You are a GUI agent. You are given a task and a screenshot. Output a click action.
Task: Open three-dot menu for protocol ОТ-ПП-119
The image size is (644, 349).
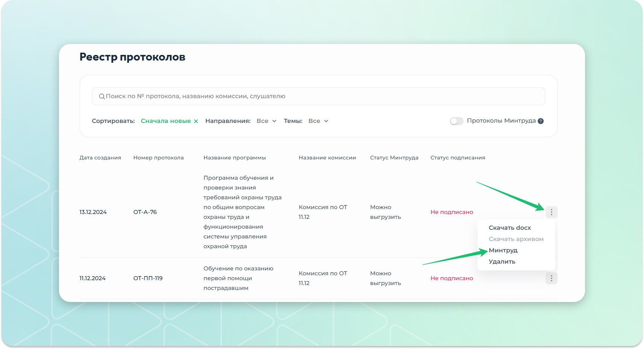pos(551,278)
